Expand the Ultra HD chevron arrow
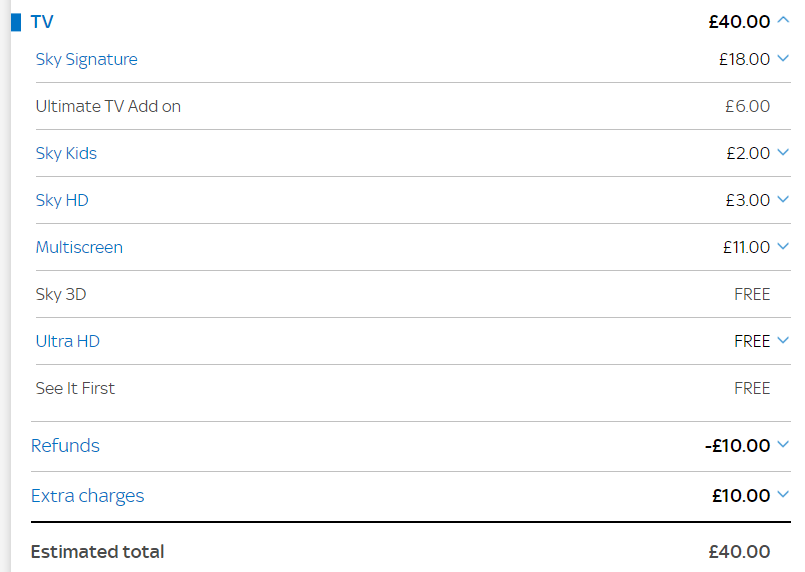The width and height of the screenshot is (805, 572). [783, 340]
